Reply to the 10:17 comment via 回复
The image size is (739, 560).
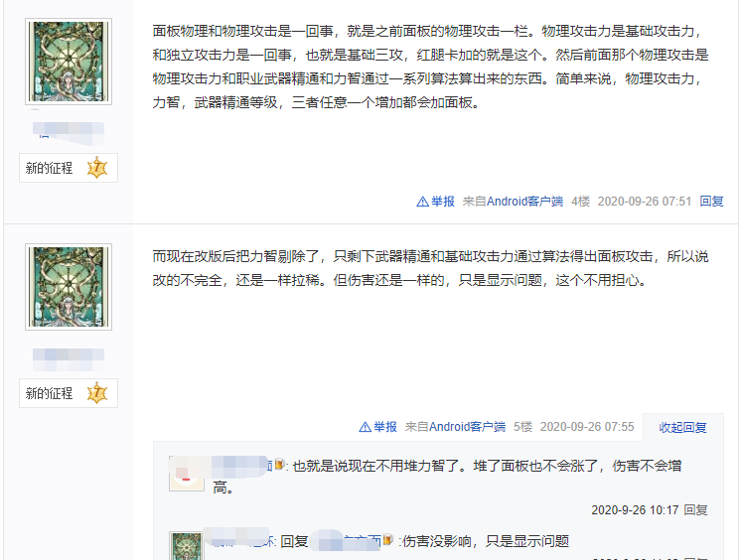(695, 510)
